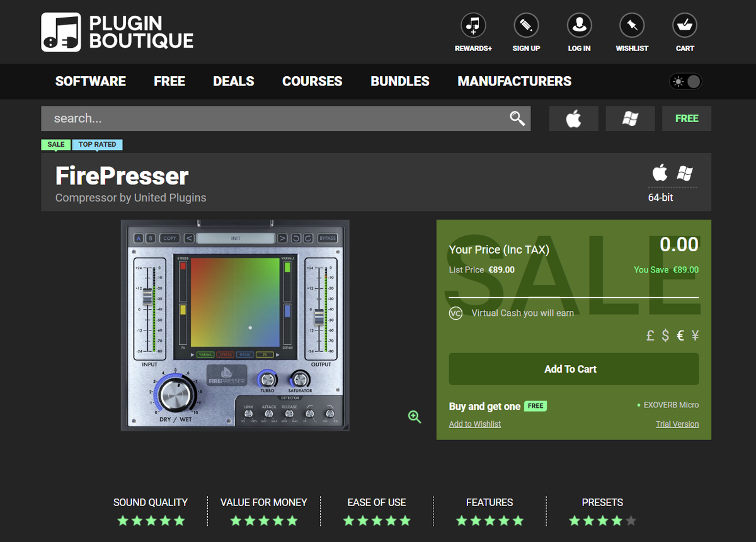Open the FREE menu item
756x542 pixels.
[x=169, y=81]
